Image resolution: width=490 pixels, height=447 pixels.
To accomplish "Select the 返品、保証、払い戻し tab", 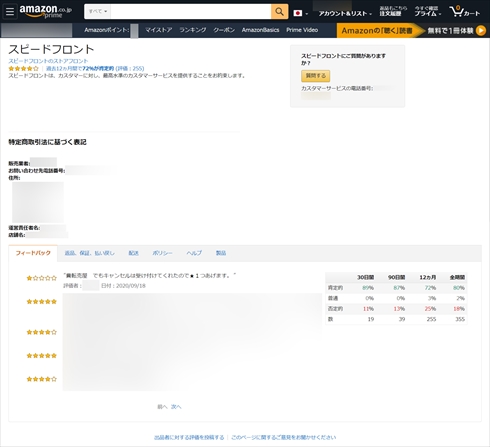I will click(x=89, y=253).
